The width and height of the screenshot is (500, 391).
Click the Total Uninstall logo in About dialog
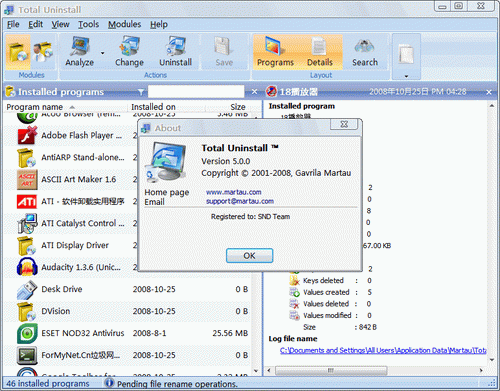tap(165, 162)
